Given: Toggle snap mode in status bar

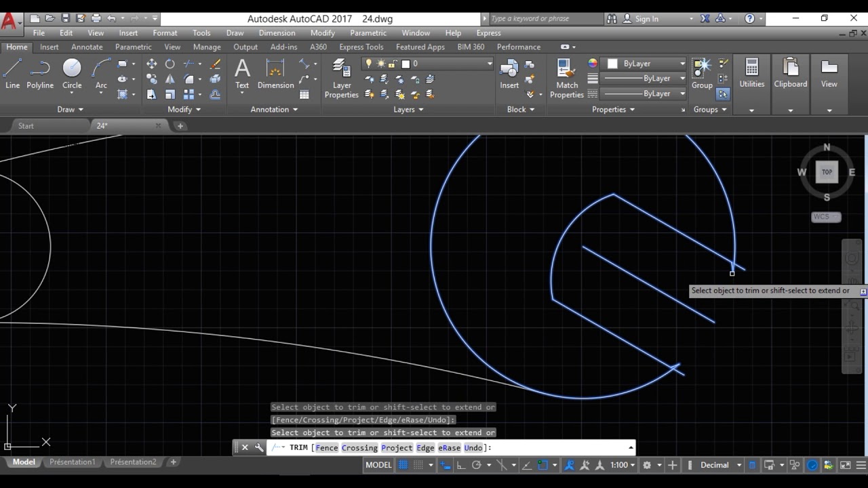Looking at the screenshot, I should pyautogui.click(x=418, y=465).
